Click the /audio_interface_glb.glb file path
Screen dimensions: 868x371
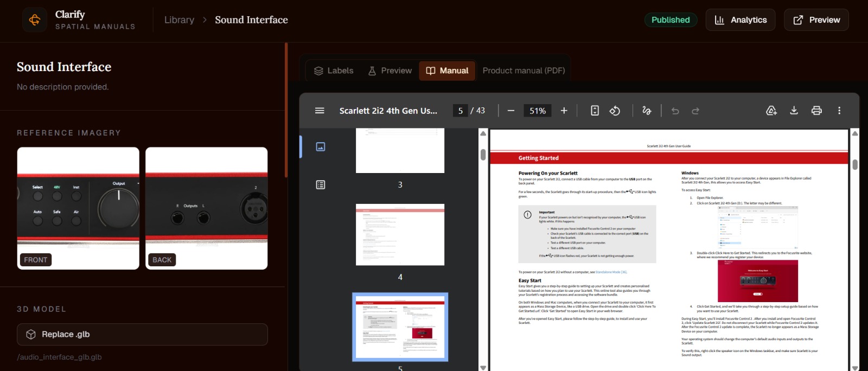(59, 357)
